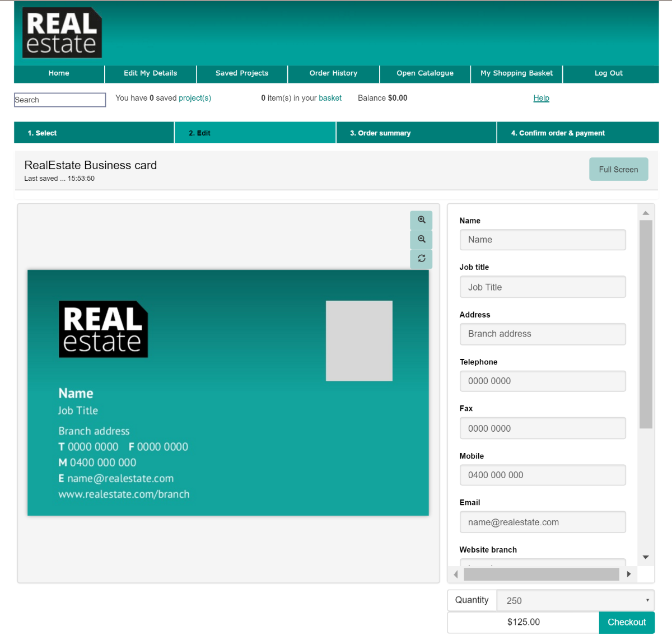Click the Email input field
Image resolution: width=672 pixels, height=640 pixels.
tap(543, 522)
